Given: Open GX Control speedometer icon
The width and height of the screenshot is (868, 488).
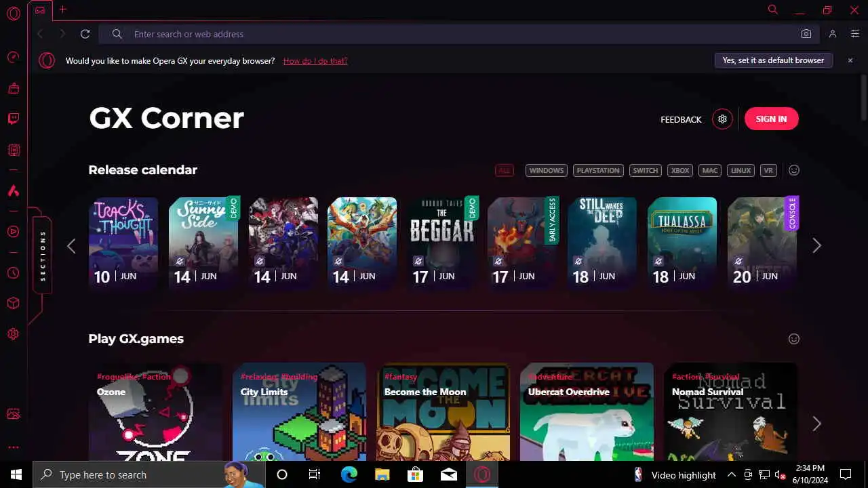Looking at the screenshot, I should click(14, 57).
